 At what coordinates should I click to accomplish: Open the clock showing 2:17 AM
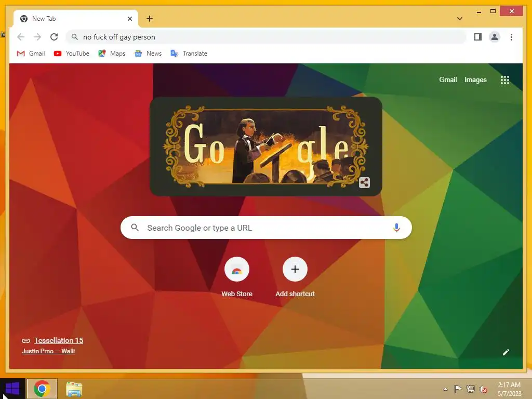509,389
